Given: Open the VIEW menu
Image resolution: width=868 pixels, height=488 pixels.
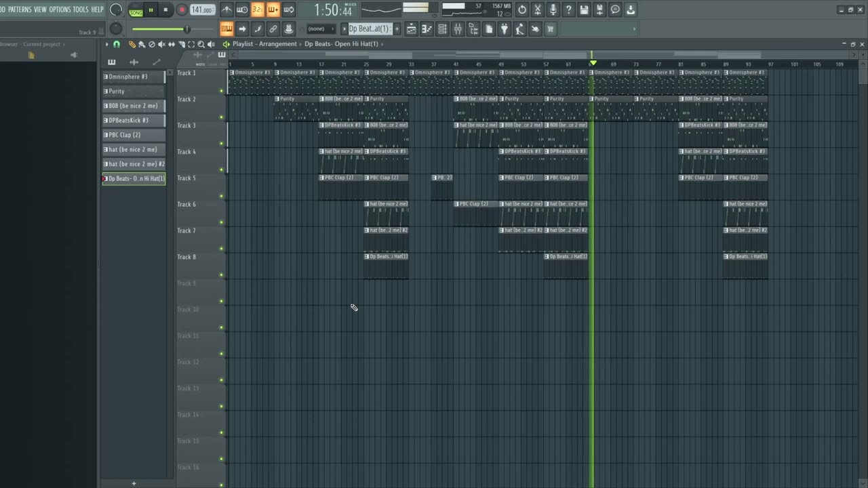Looking at the screenshot, I should 40,9.
